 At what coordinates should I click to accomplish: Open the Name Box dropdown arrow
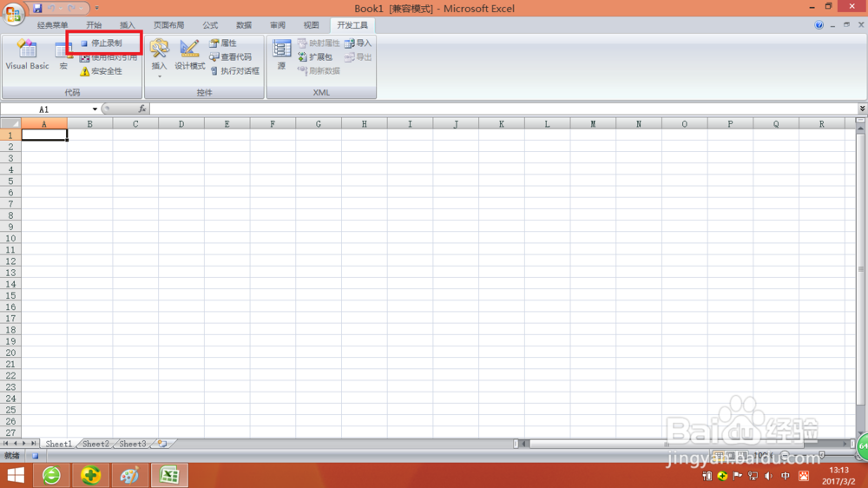pos(95,109)
